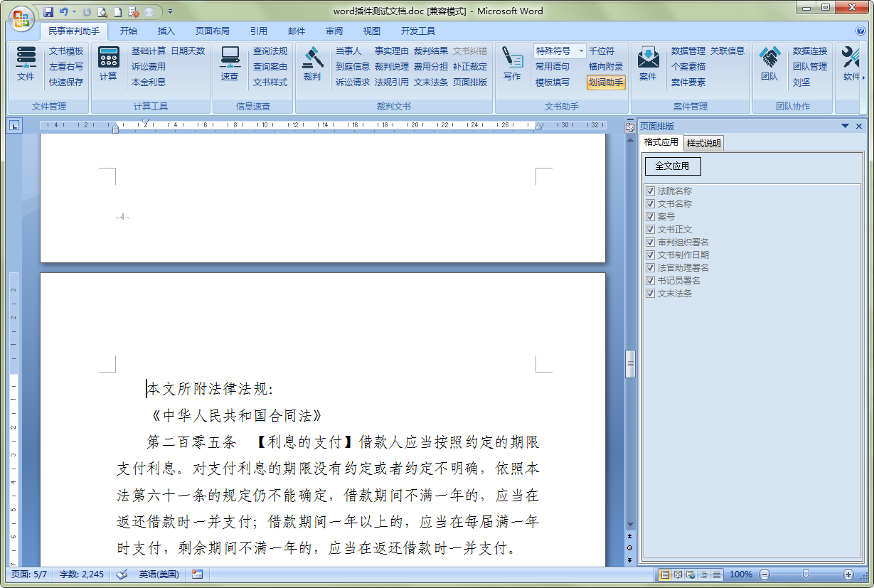Click the Undo arrow icon
Viewport: 874px width, 588px height.
coord(63,12)
